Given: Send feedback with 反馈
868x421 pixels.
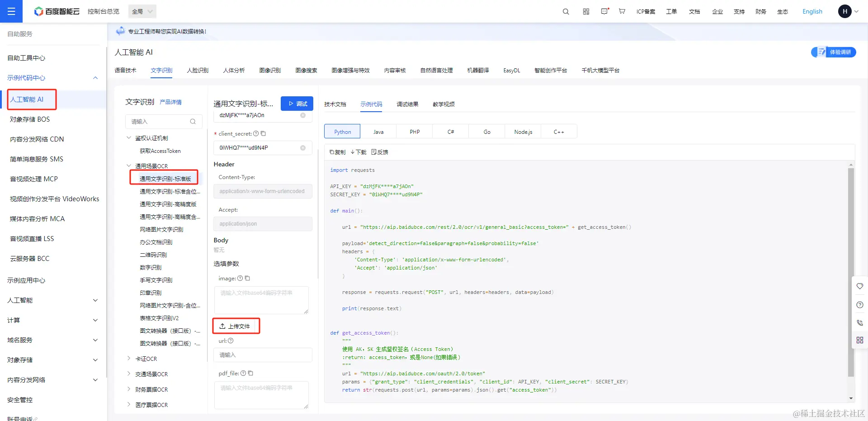Looking at the screenshot, I should click(x=380, y=152).
